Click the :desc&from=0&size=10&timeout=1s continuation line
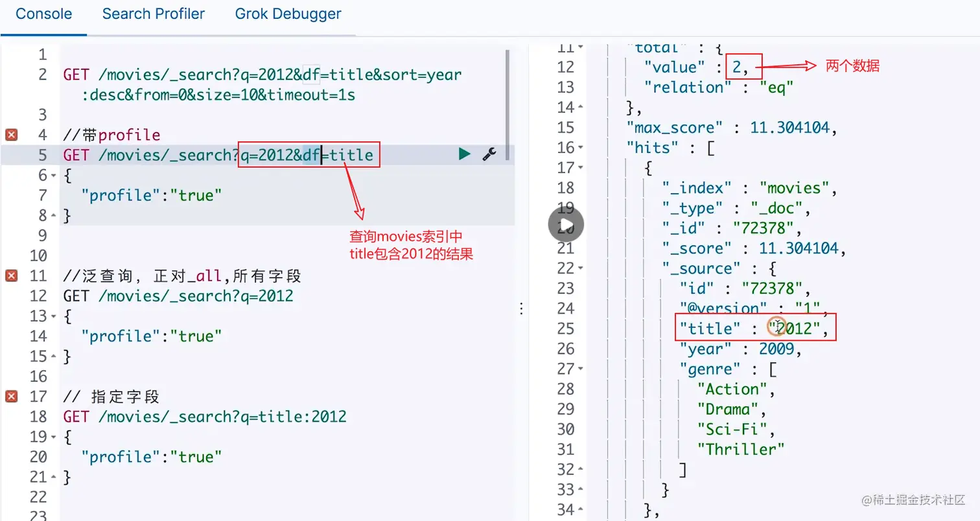The image size is (980, 521). 218,95
